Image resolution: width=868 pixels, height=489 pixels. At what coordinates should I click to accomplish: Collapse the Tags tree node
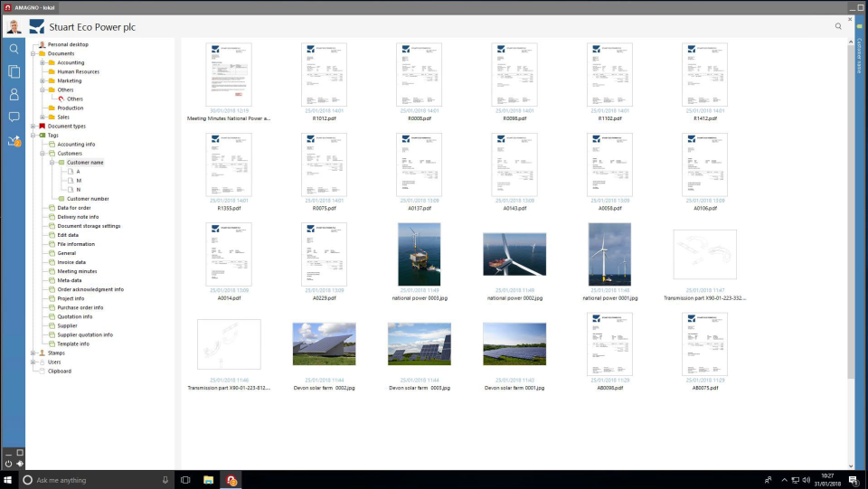coord(33,135)
